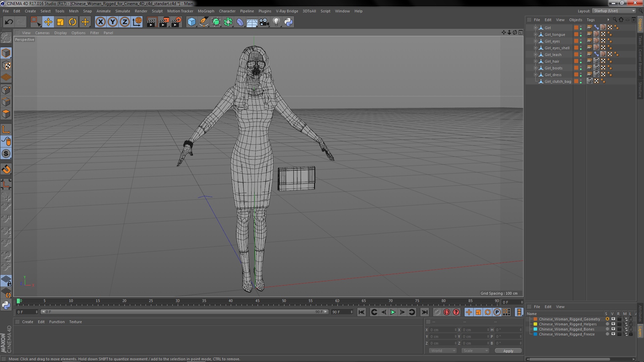Click the orange magnet tool icon
Image resolution: width=644 pixels, height=362 pixels.
point(6,169)
